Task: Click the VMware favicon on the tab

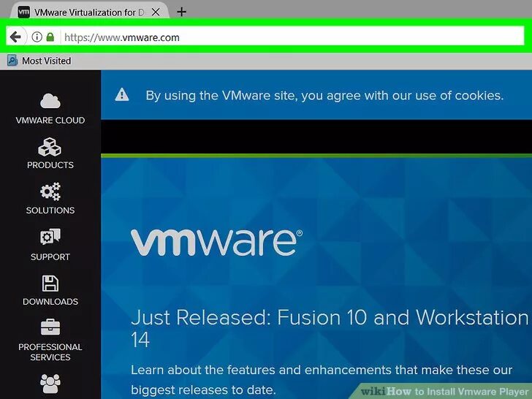Action: click(x=23, y=12)
